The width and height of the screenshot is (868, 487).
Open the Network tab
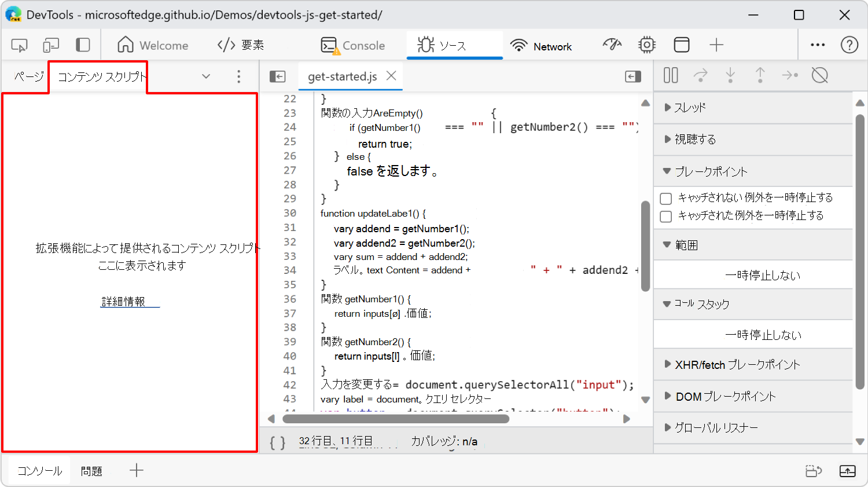pyautogui.click(x=541, y=45)
